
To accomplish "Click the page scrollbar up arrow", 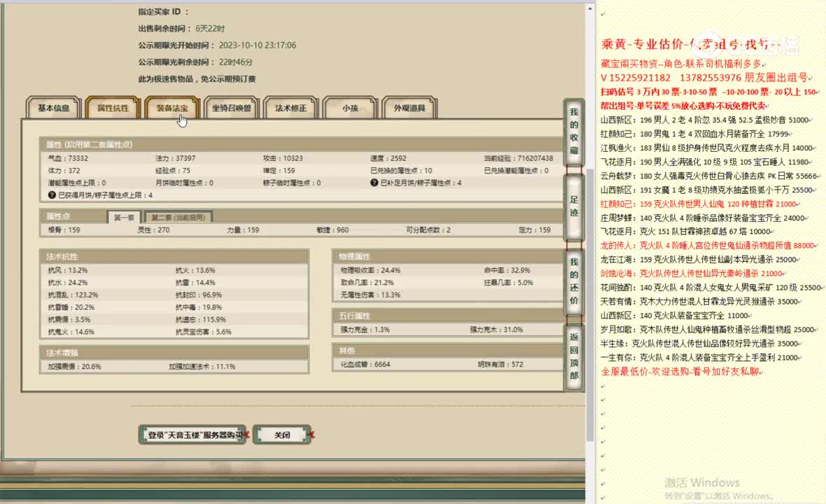I will coord(590,8).
